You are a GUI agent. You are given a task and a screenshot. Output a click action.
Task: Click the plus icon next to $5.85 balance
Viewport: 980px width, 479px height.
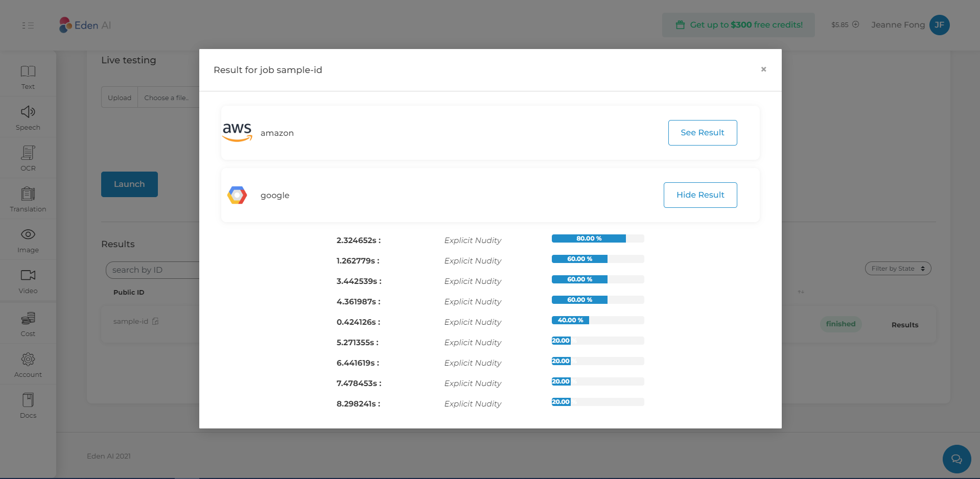pyautogui.click(x=855, y=25)
